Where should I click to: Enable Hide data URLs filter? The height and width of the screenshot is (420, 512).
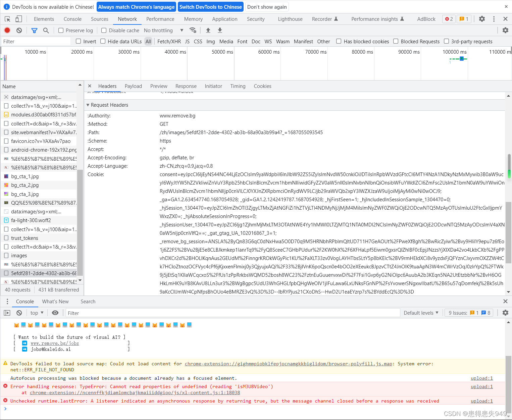(x=103, y=41)
